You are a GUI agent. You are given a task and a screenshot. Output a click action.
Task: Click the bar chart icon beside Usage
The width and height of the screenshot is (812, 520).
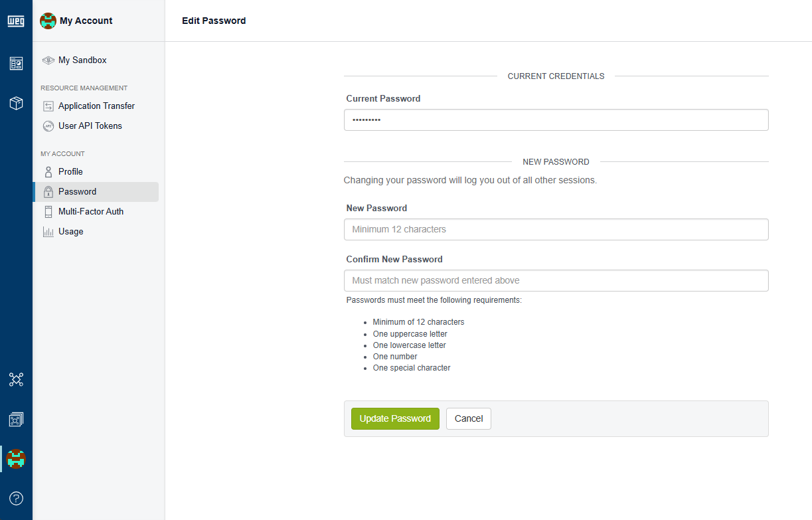(48, 232)
